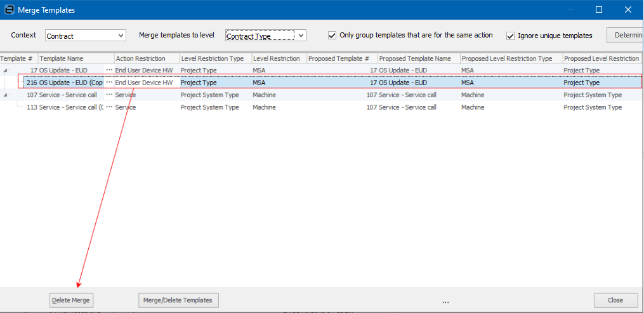Image resolution: width=644 pixels, height=313 pixels.
Task: Click the app icon in the title bar
Action: pyautogui.click(x=8, y=10)
